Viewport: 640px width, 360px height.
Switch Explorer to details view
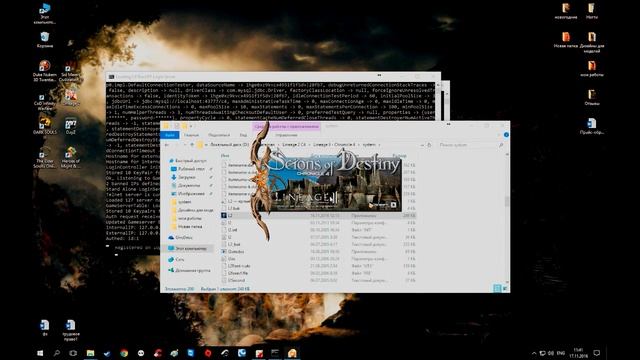coord(497,289)
